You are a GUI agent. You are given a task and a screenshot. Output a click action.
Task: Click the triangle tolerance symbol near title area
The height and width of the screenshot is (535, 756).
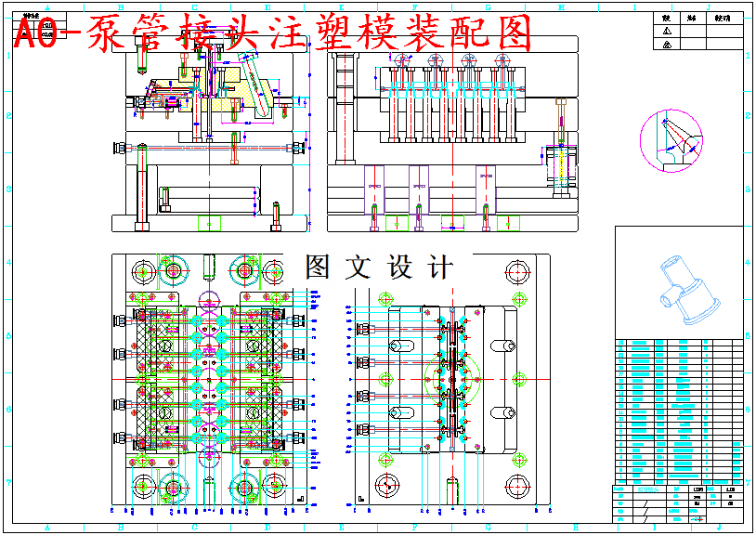665,28
